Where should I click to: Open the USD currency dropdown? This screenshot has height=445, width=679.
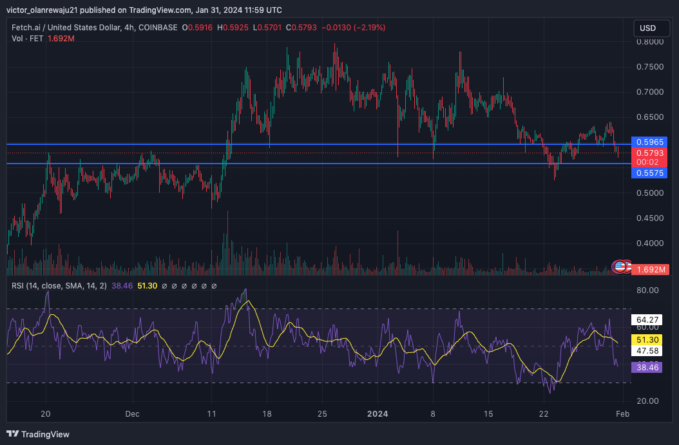click(x=649, y=29)
